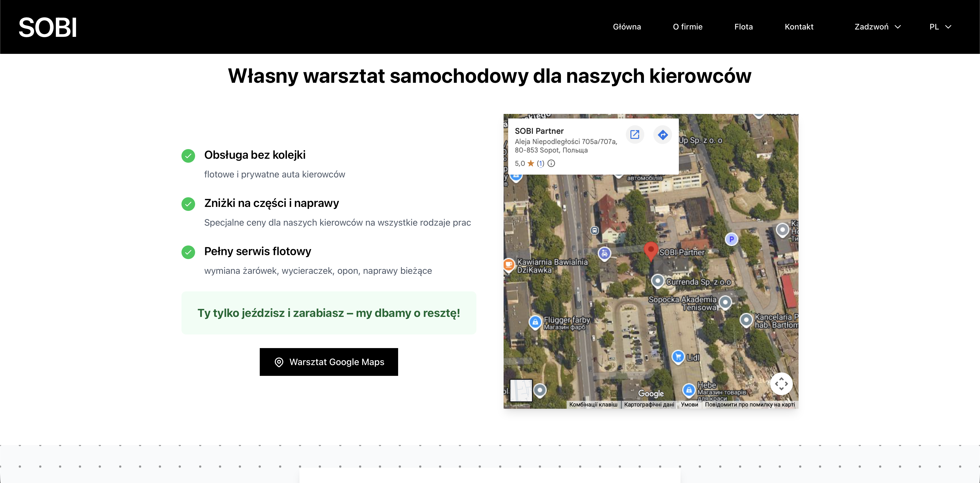Open the (1) reviews link
This screenshot has height=483, width=980.
click(540, 164)
